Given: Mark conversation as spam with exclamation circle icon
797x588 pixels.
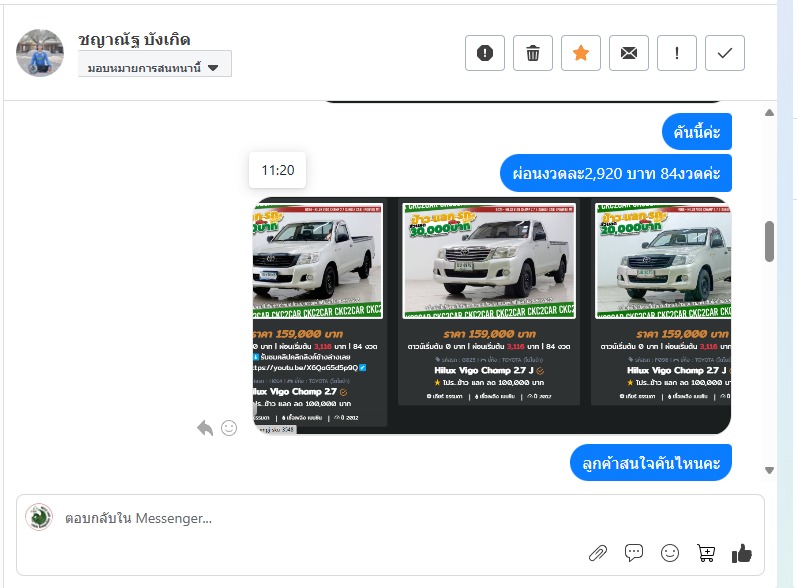Looking at the screenshot, I should point(484,53).
